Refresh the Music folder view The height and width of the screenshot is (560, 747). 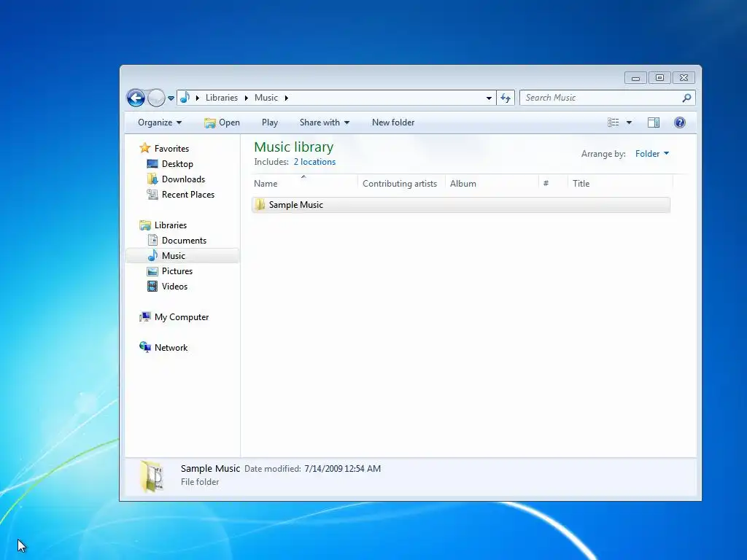(x=506, y=98)
